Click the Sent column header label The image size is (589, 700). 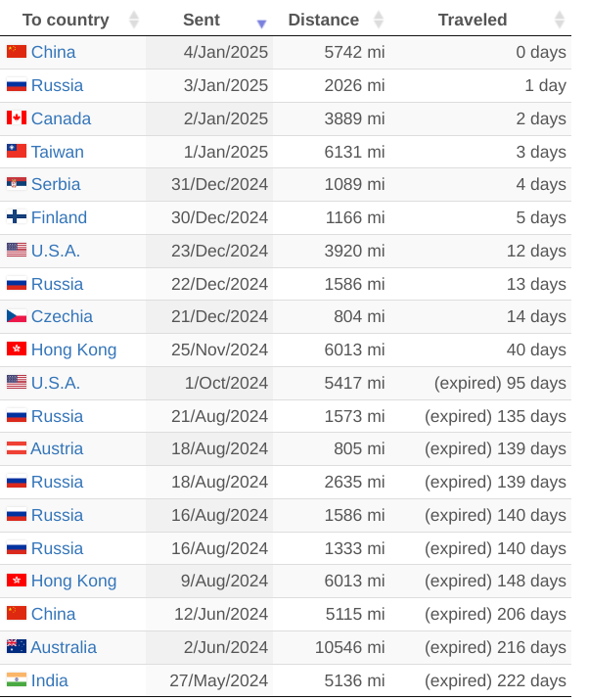click(x=202, y=20)
